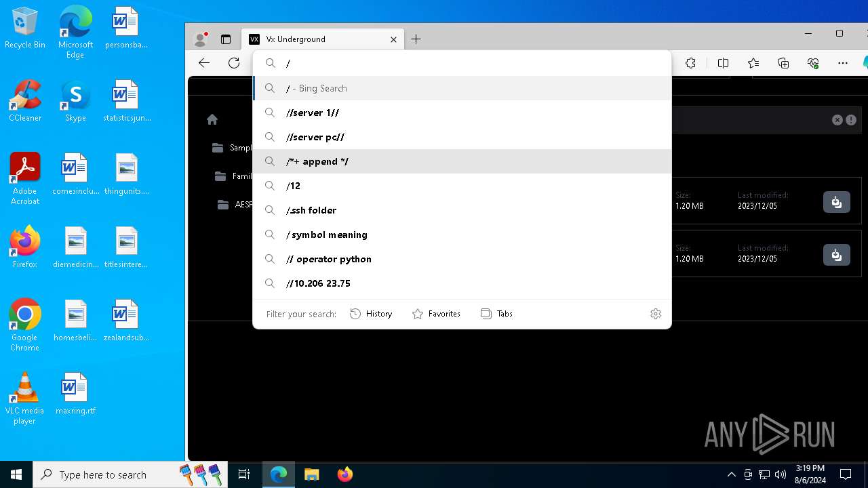Select the '/.ssh folder' suggestion
This screenshot has width=868, height=488.
click(x=462, y=210)
